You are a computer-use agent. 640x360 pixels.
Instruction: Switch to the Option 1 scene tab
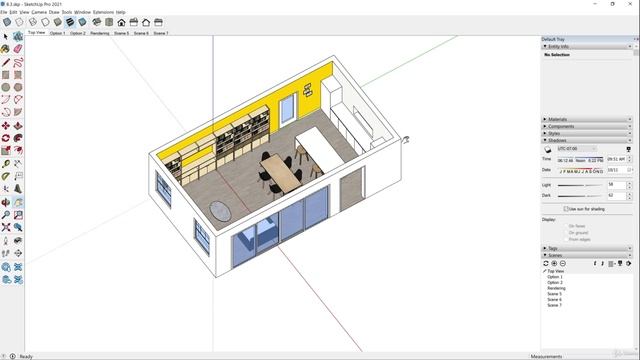point(57,33)
